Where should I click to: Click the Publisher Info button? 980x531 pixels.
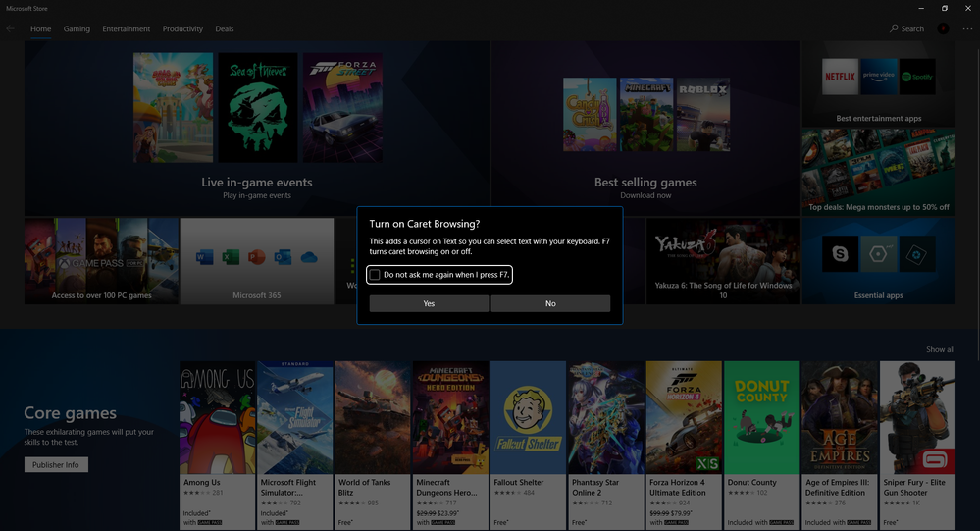(56, 464)
